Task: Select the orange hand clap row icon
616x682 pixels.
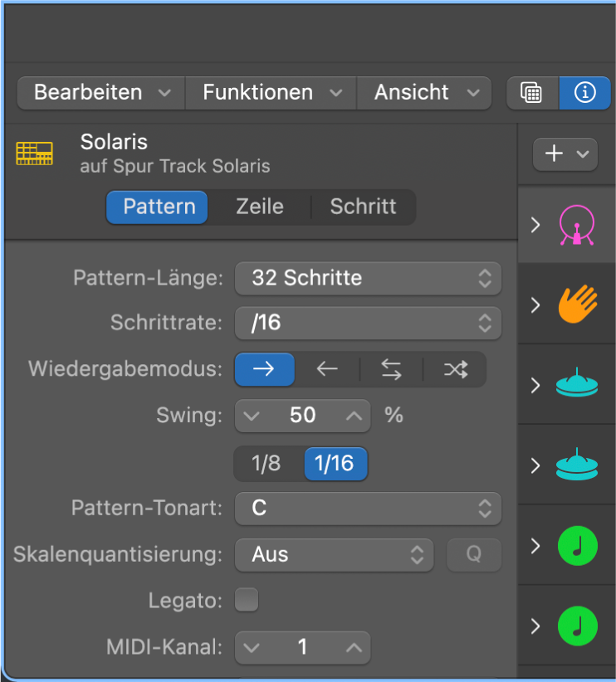Action: pyautogui.click(x=576, y=304)
